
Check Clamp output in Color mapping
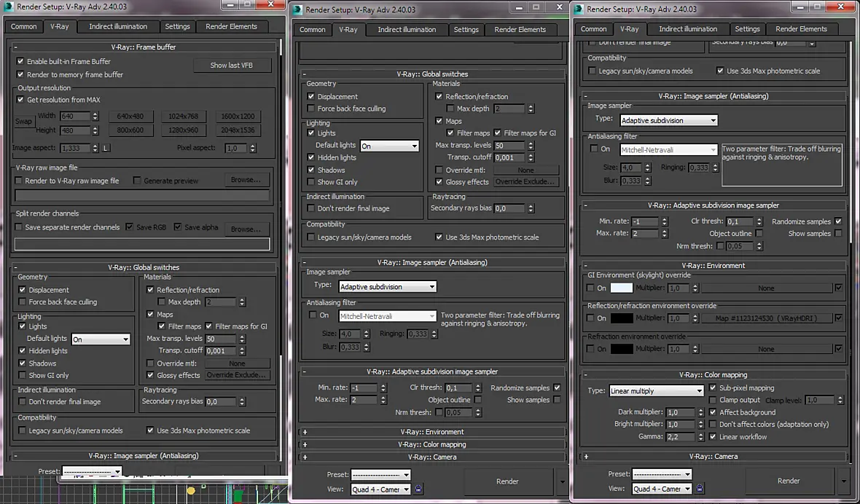[x=713, y=400]
